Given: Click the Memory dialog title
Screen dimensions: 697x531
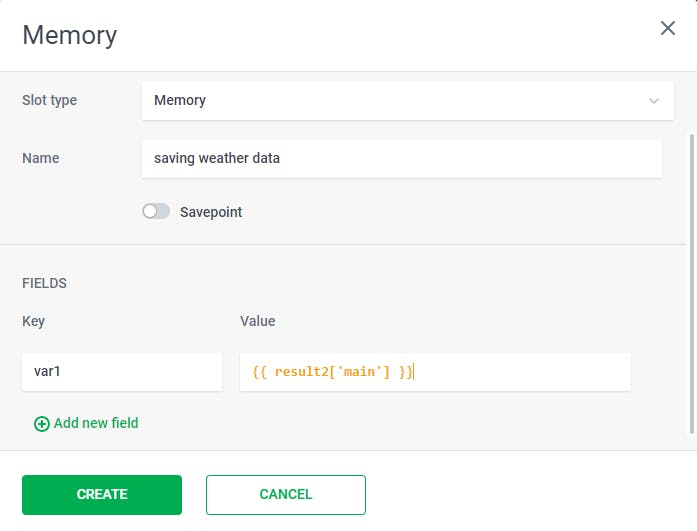Looking at the screenshot, I should tap(70, 35).
